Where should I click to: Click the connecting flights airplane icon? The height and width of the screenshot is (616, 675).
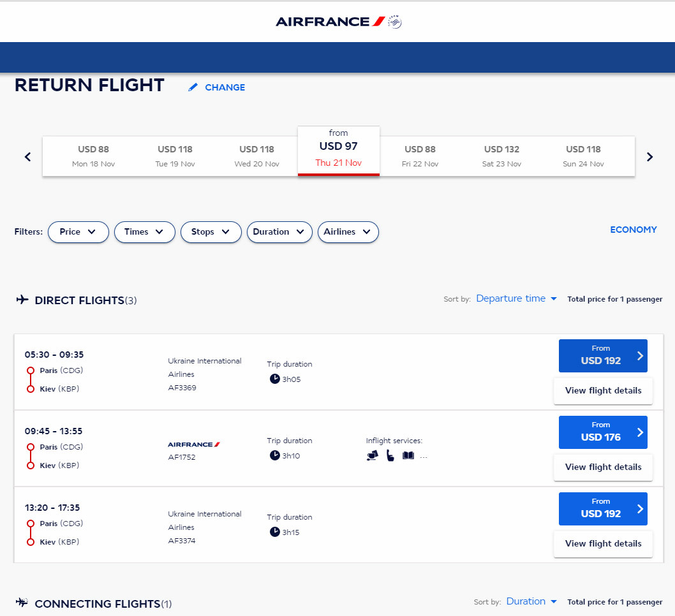[22, 602]
